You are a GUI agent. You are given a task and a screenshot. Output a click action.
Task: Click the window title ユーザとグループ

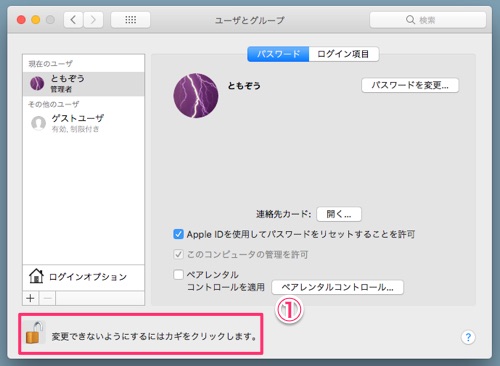(x=250, y=20)
